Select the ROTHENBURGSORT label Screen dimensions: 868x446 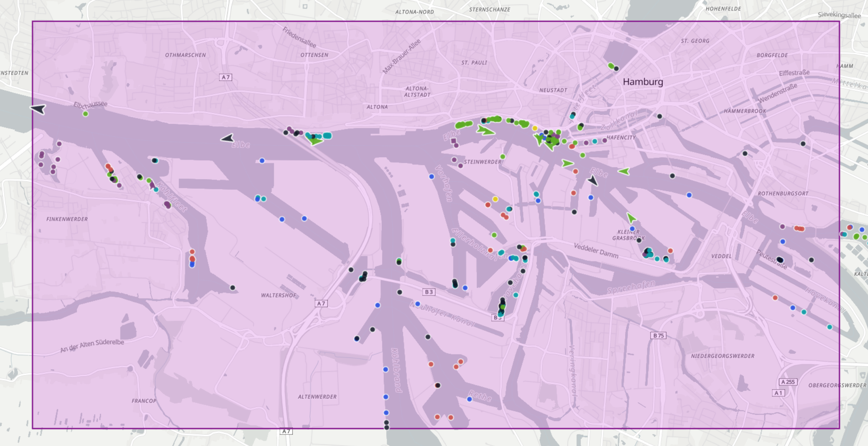[x=783, y=194]
